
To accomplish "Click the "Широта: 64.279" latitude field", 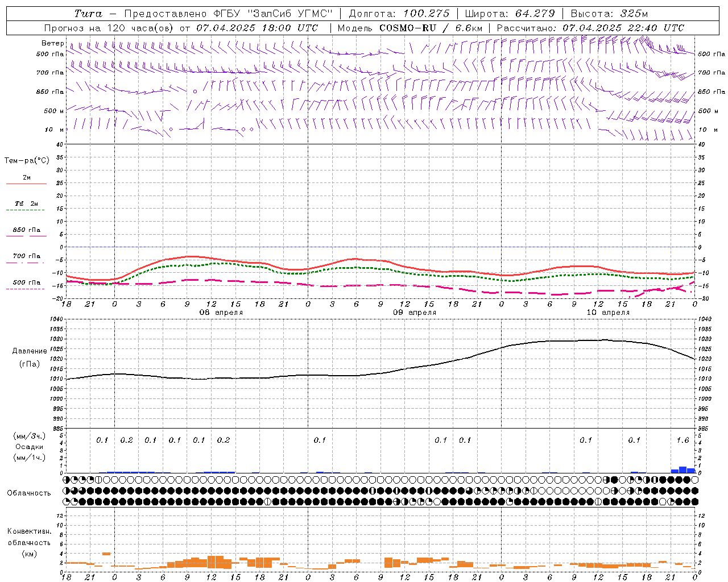I will click(x=510, y=14).
